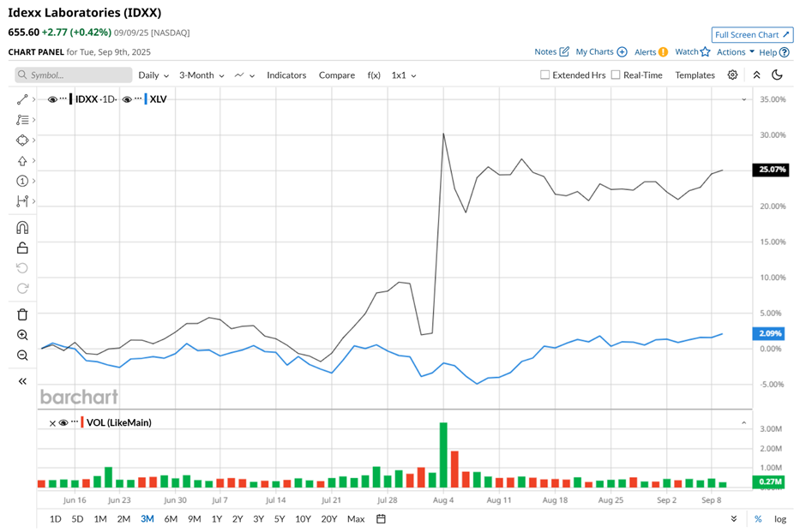Switch to percent scale
Image resolution: width=806 pixels, height=532 pixels.
point(758,518)
